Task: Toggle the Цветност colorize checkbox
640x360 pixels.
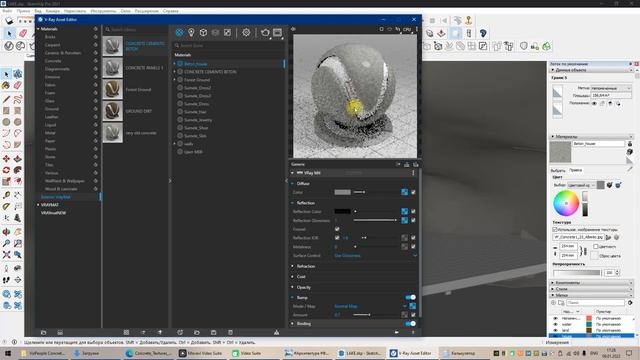Action: pos(596,247)
